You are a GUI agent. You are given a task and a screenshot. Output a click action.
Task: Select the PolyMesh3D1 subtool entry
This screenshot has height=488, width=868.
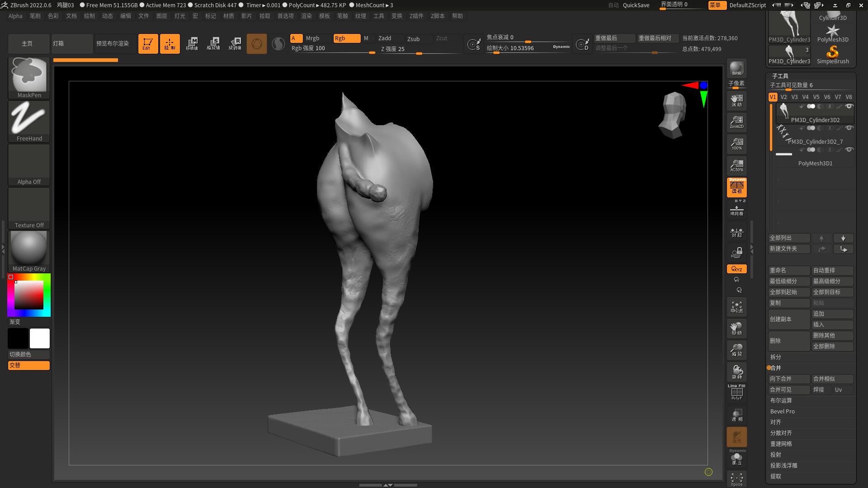(815, 163)
